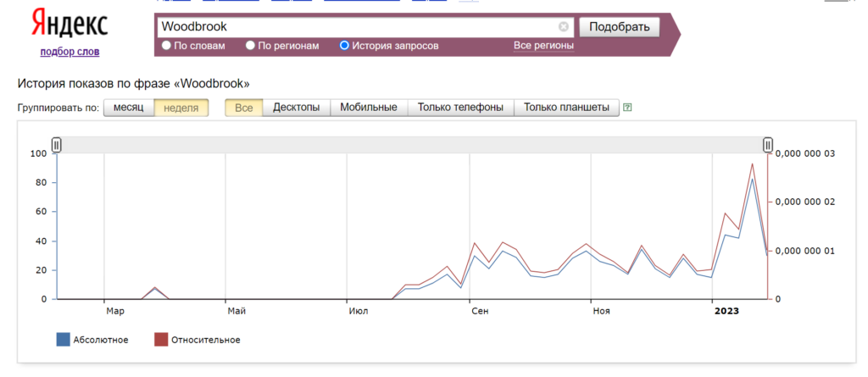868x377 pixels.
Task: Click the '2023' axis label
Action: [x=726, y=312]
